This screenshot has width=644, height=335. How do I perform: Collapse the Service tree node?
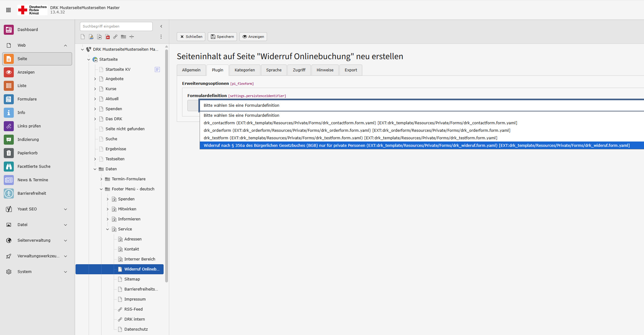[107, 229]
